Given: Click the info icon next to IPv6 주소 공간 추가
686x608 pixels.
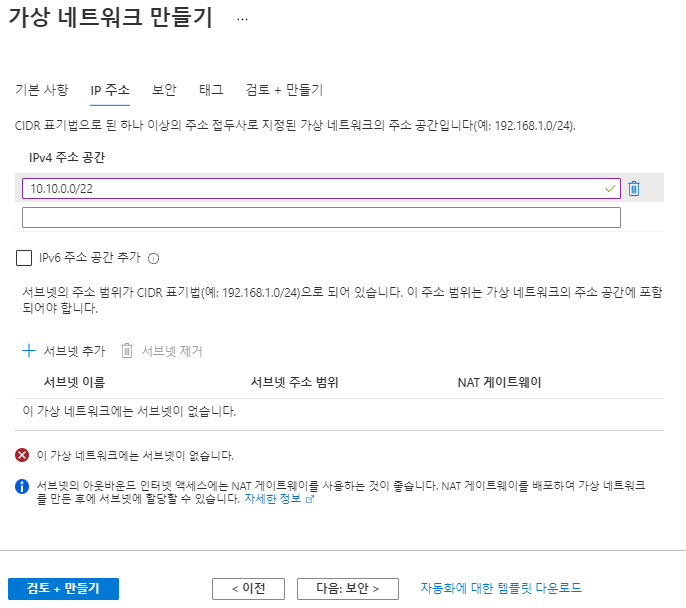Looking at the screenshot, I should point(154,259).
